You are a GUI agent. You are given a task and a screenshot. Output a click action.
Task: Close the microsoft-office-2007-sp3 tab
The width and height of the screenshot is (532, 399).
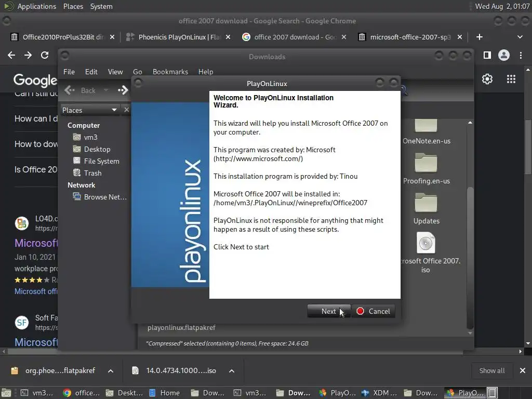[460, 37]
